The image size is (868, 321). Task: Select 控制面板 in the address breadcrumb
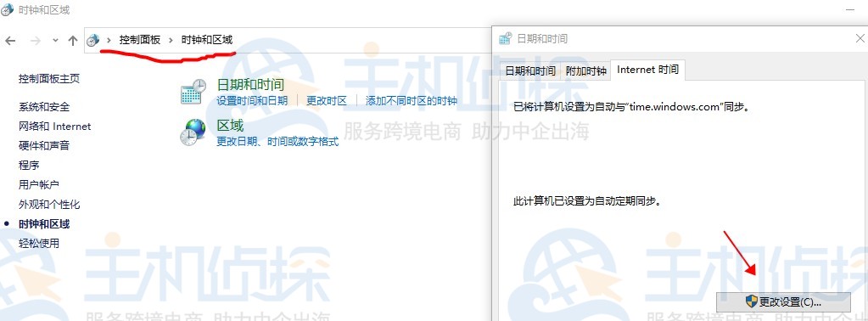coord(140,40)
